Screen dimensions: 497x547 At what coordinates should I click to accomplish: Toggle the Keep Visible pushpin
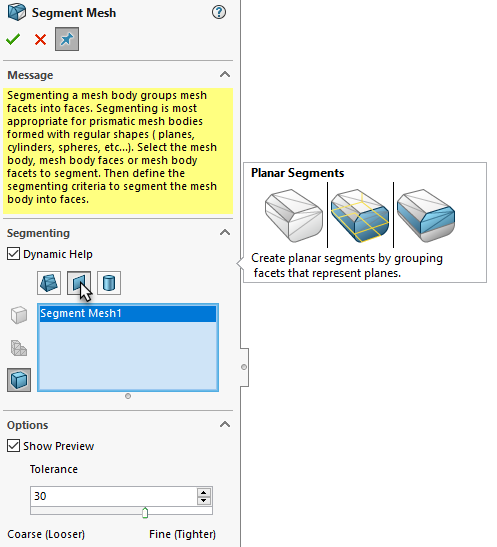67,39
